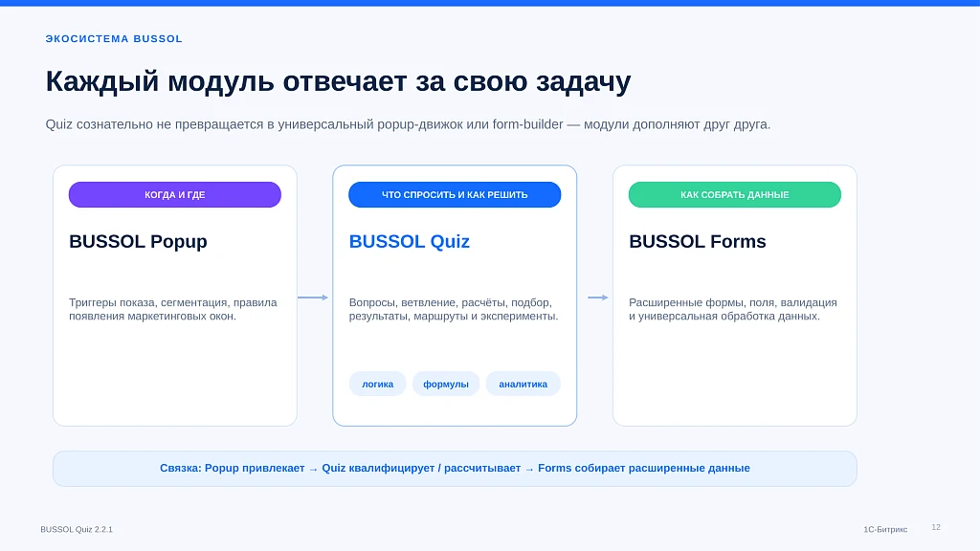Click the 'BUSSOL Quiz' blue heading
The width and height of the screenshot is (980, 551).
tap(410, 241)
